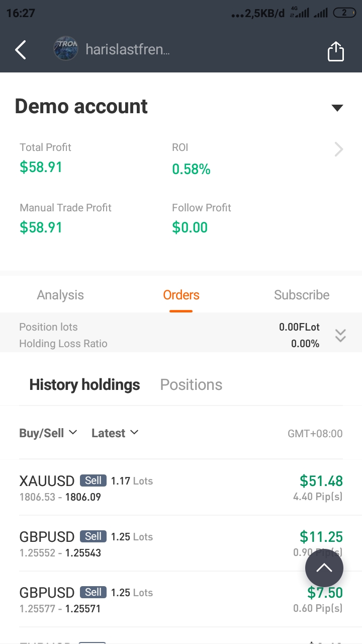
Task: Tap the GMT+08:00 timezone label
Action: click(315, 433)
